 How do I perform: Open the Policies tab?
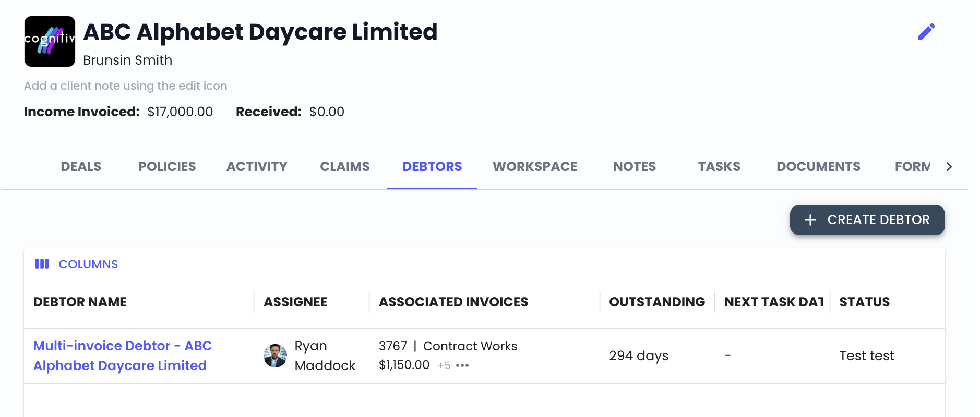167,166
